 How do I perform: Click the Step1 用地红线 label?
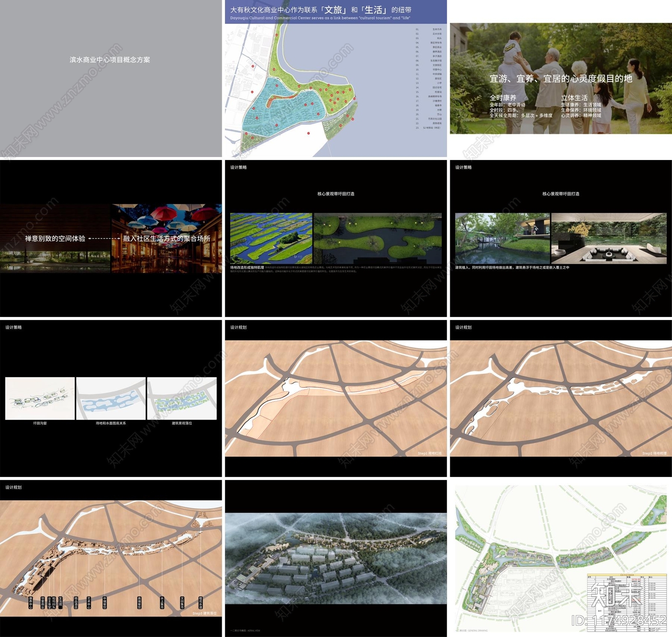pyautogui.click(x=429, y=454)
